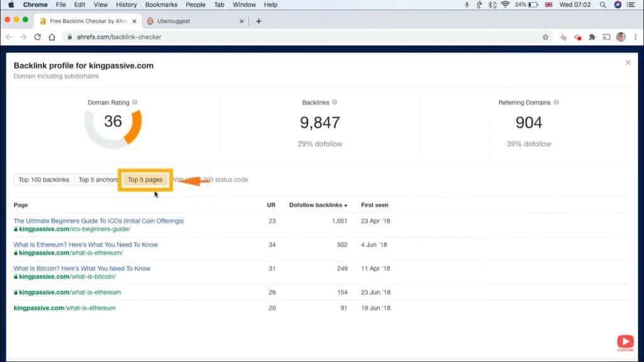The image size is (644, 362).
Task: Open The Ultimate Beginners Guide To ICOs link
Action: [x=99, y=221]
